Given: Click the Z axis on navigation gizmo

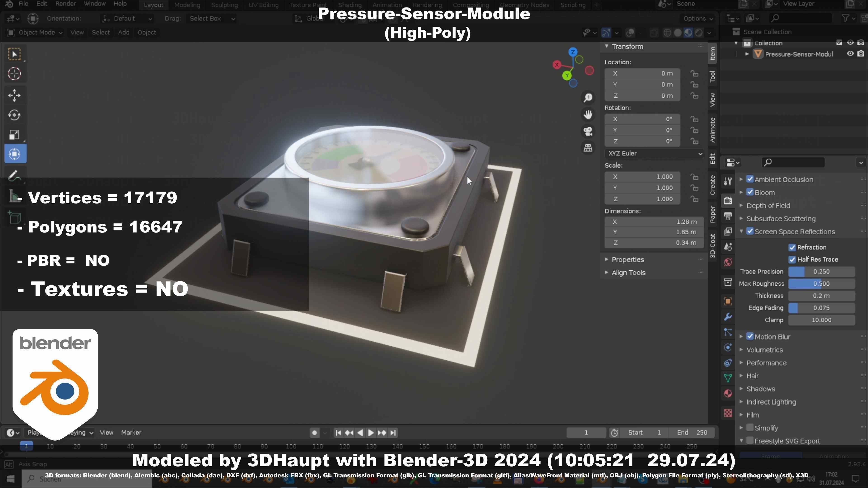Looking at the screenshot, I should 573,52.
